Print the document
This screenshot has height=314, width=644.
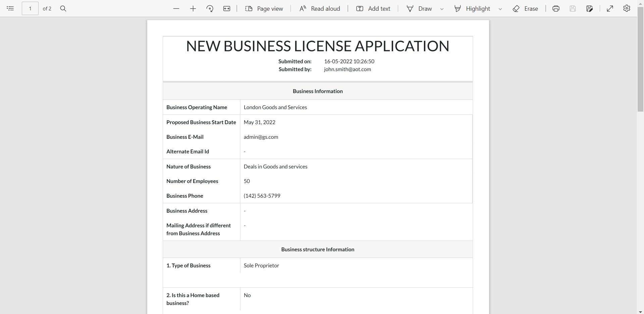click(556, 9)
